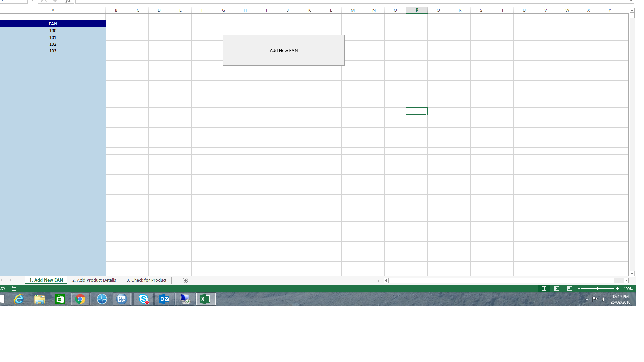The width and height of the screenshot is (644, 362).
Task: Select the cell containing EAN value 102
Action: [x=53, y=44]
